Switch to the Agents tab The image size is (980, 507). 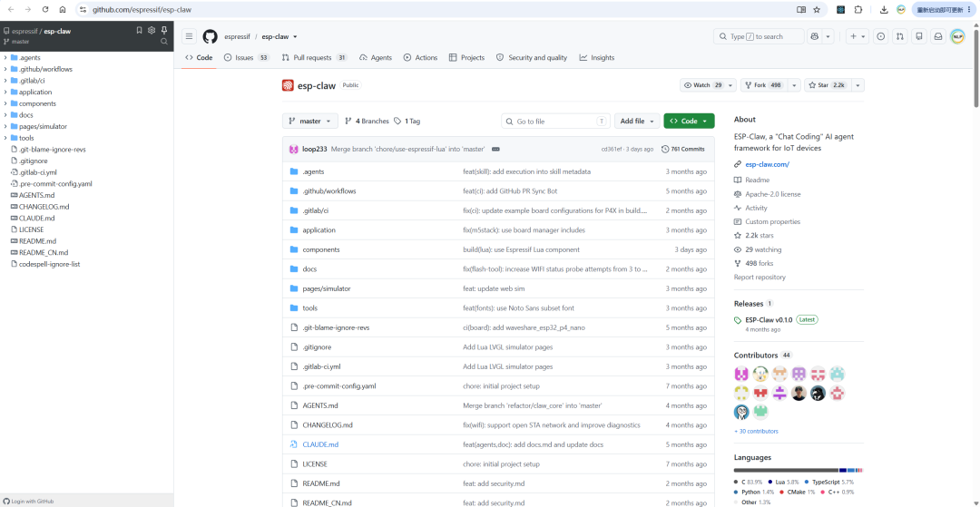(x=376, y=57)
